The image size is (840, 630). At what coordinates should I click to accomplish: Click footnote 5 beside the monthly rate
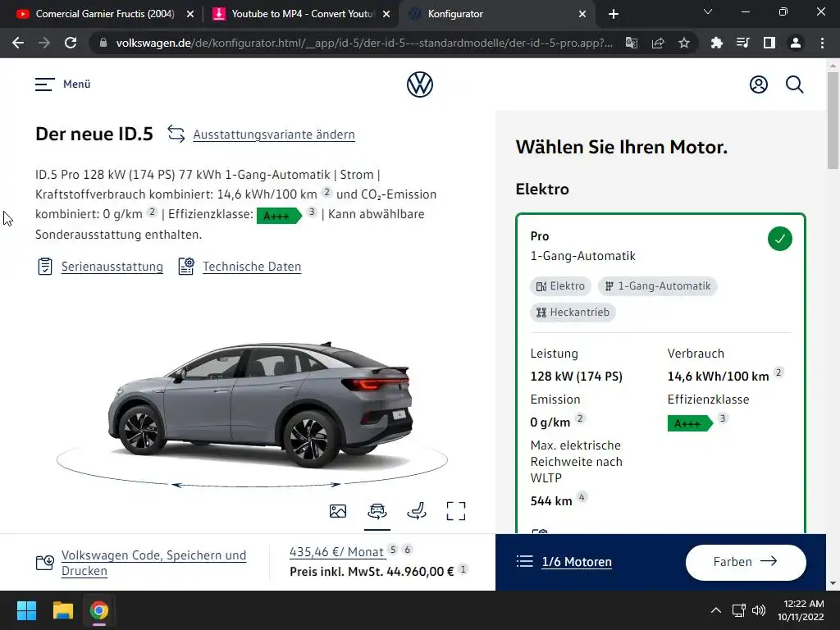393,549
